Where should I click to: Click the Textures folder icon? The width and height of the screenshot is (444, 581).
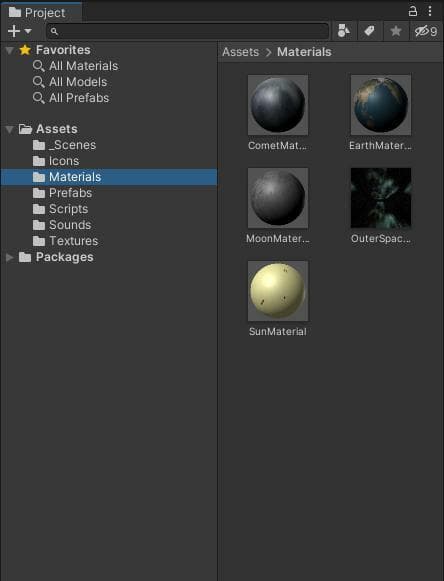pos(39,240)
